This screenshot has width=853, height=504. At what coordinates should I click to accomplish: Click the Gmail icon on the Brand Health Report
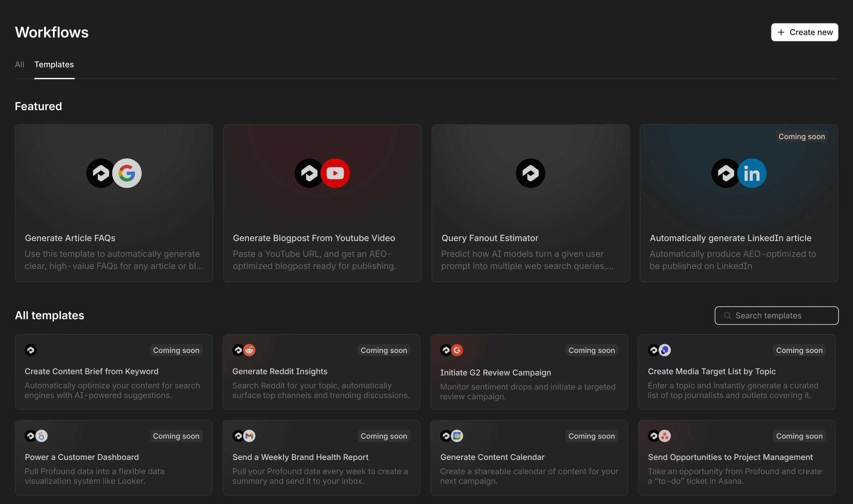[x=249, y=436]
